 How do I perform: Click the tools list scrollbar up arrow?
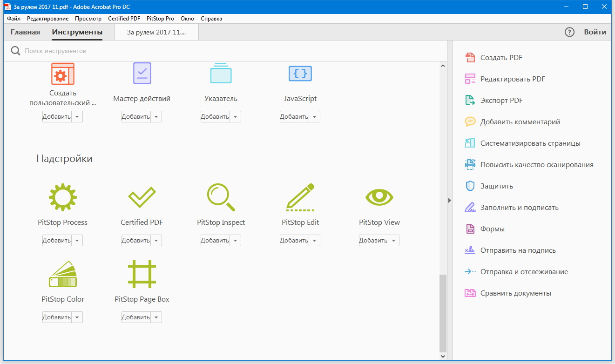(x=443, y=66)
